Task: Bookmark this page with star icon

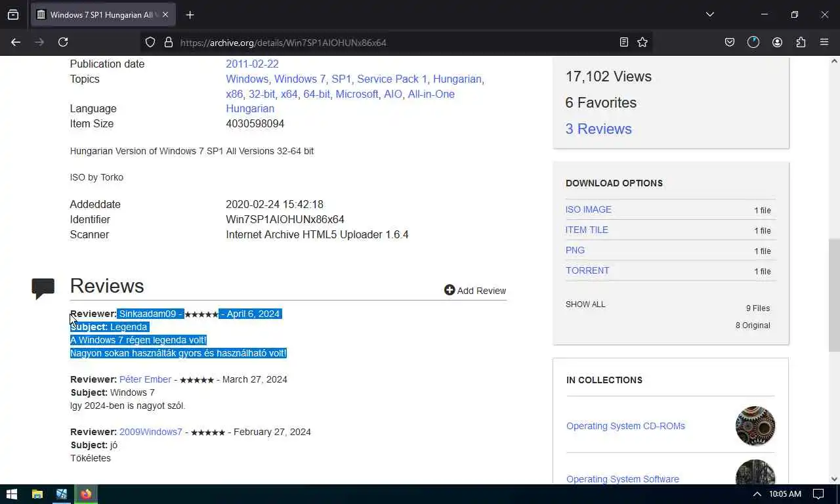Action: coord(642,42)
